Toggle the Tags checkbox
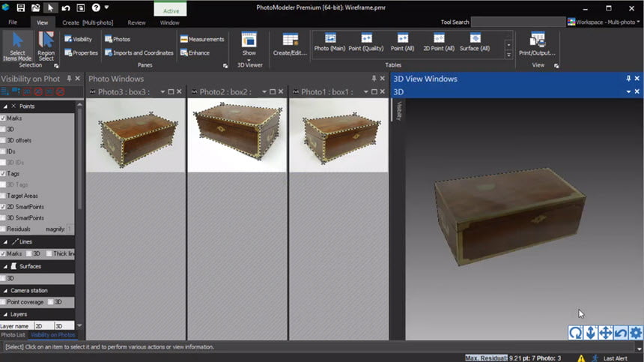The height and width of the screenshot is (362, 644). click(x=3, y=173)
